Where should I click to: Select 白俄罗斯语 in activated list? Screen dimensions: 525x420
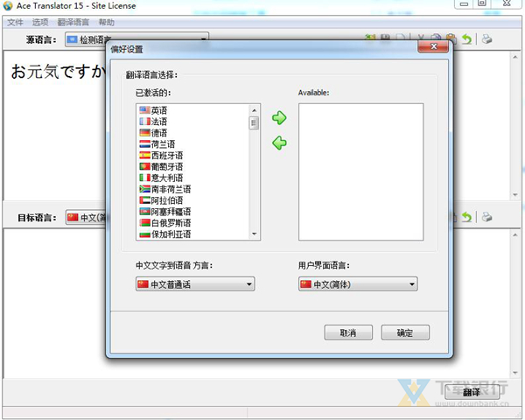point(193,223)
